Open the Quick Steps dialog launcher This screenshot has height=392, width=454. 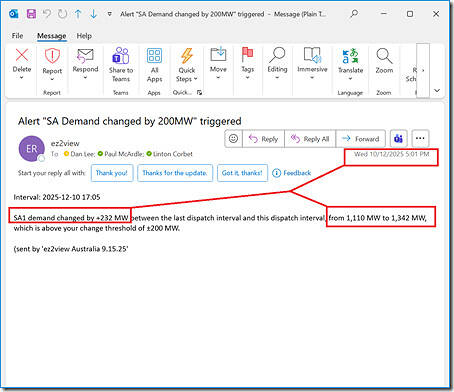point(199,93)
